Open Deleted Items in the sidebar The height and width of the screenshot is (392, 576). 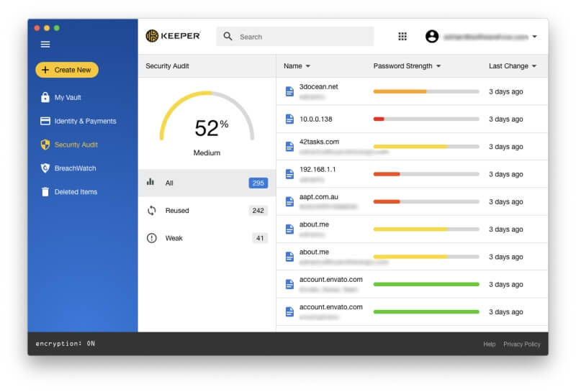[x=76, y=191]
